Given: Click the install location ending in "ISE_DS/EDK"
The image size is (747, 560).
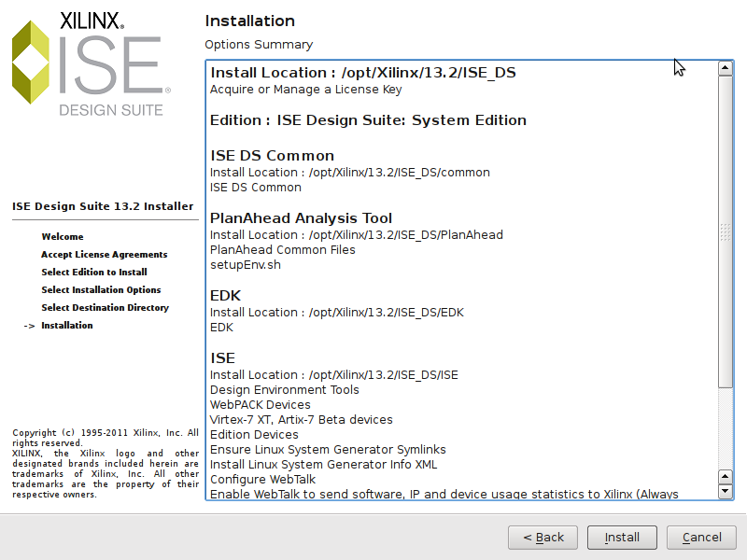Looking at the screenshot, I should click(337, 313).
